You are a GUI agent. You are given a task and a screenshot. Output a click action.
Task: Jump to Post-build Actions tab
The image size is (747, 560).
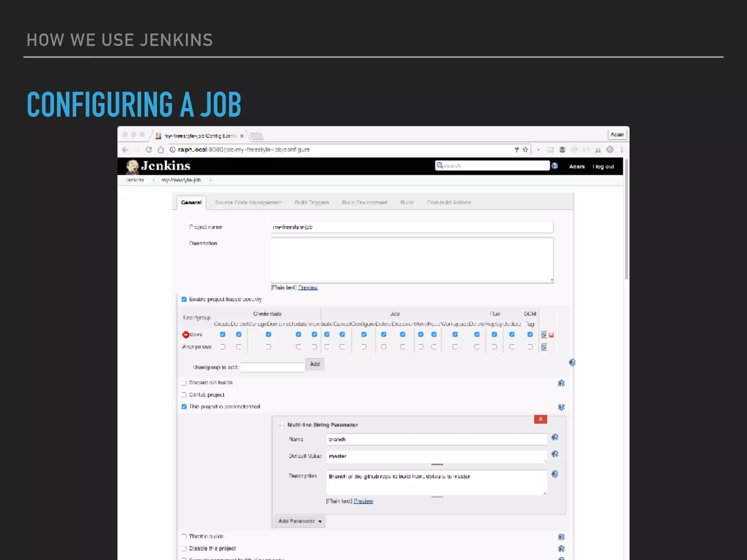[449, 203]
